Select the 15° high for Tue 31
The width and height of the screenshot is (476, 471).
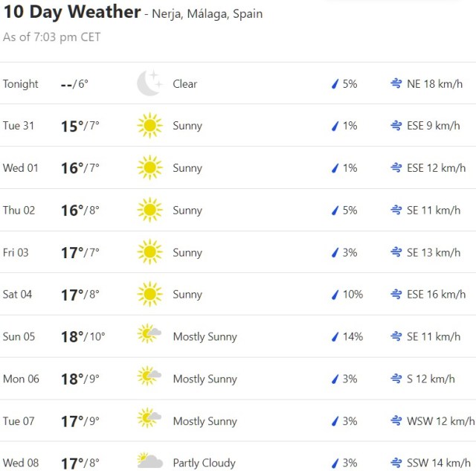(71, 126)
